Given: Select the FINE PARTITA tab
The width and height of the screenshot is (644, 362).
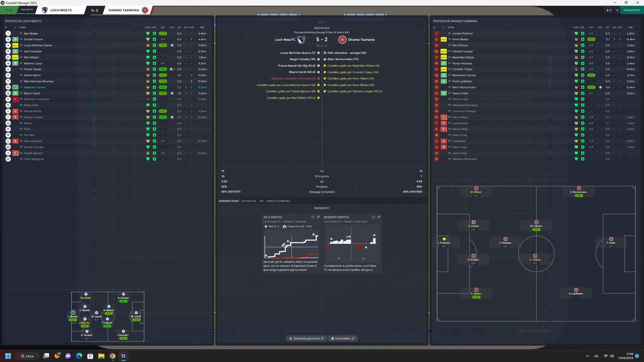Looking at the screenshot, I should (x=27, y=10).
